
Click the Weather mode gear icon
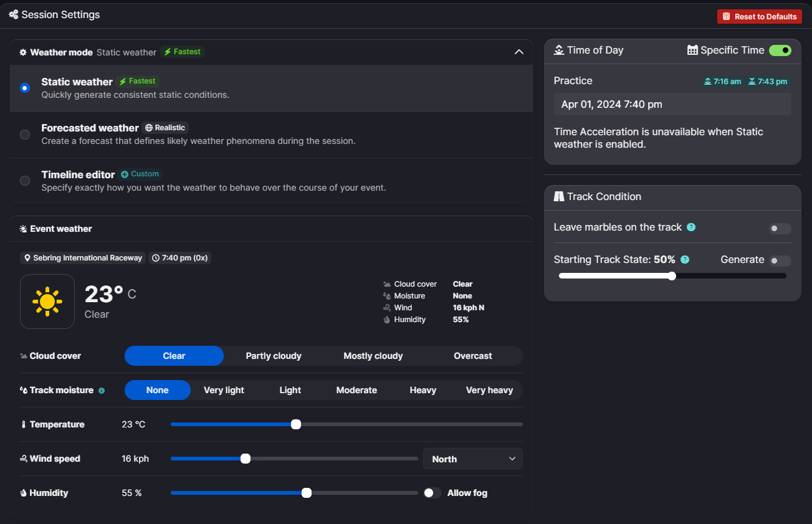[x=23, y=52]
